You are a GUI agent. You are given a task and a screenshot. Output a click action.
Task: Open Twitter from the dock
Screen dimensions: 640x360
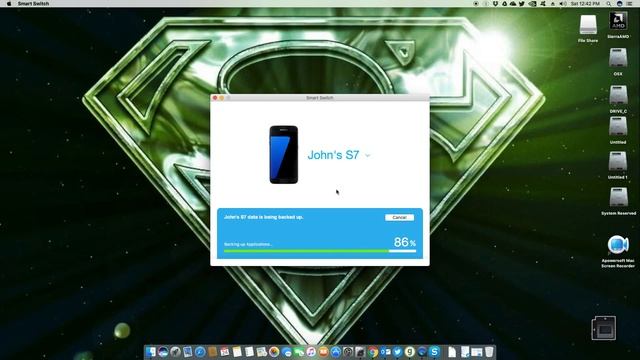[x=398, y=351]
